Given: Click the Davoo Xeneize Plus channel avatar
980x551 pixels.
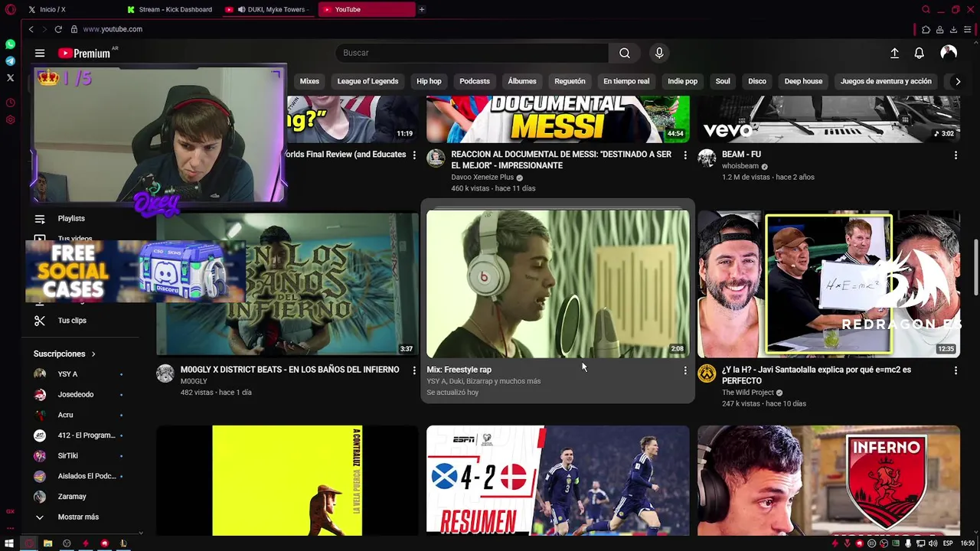Looking at the screenshot, I should 436,158.
